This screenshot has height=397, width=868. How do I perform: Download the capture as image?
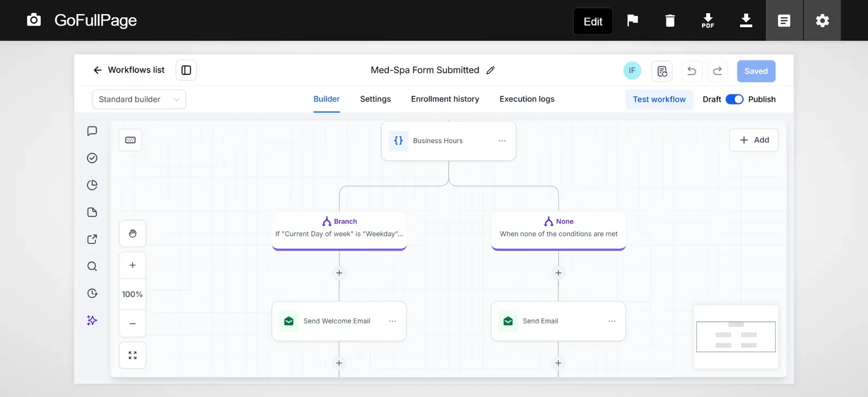tap(746, 21)
